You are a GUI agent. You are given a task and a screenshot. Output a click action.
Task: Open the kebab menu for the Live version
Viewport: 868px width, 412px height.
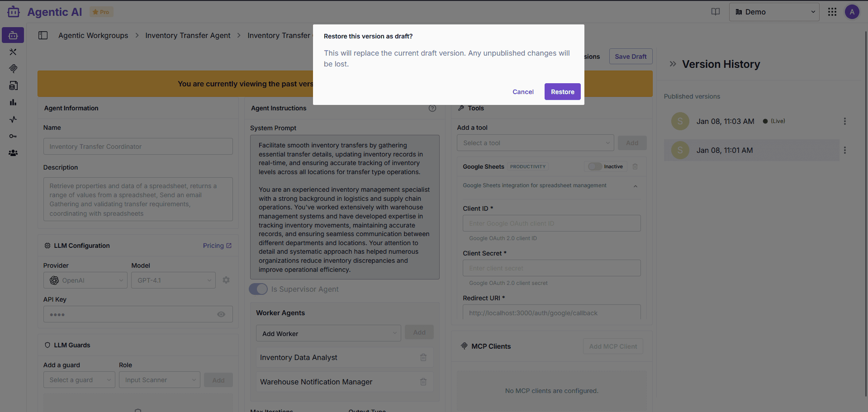click(845, 121)
